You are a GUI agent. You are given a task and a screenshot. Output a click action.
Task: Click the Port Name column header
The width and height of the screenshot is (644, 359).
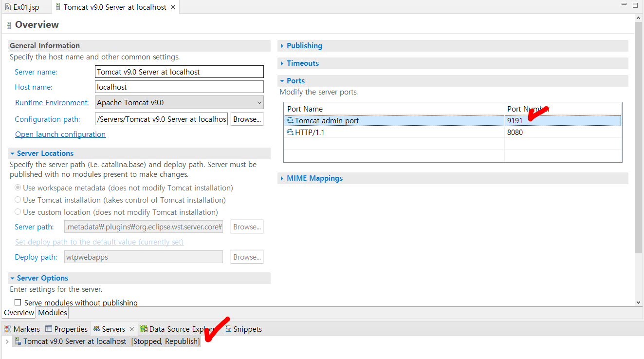[x=394, y=109]
